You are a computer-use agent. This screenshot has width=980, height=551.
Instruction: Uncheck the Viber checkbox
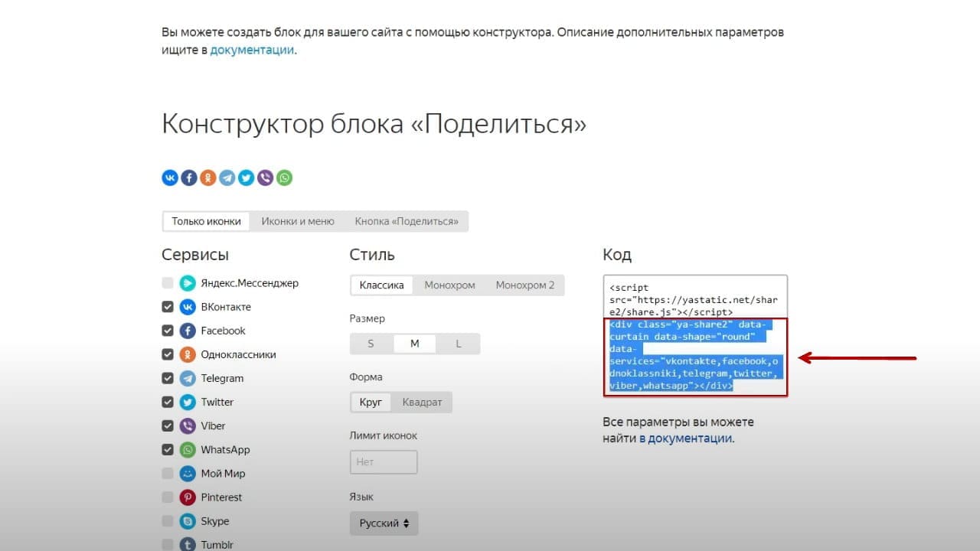pos(168,425)
